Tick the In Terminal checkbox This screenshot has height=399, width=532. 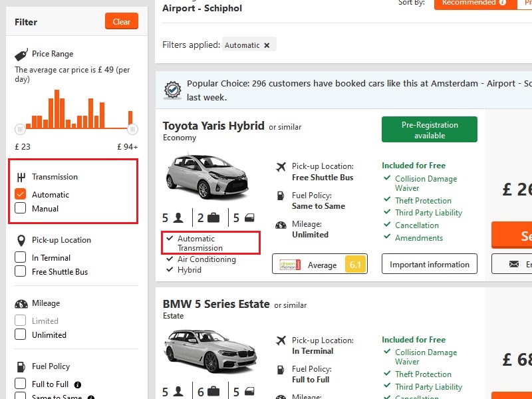pyautogui.click(x=21, y=257)
